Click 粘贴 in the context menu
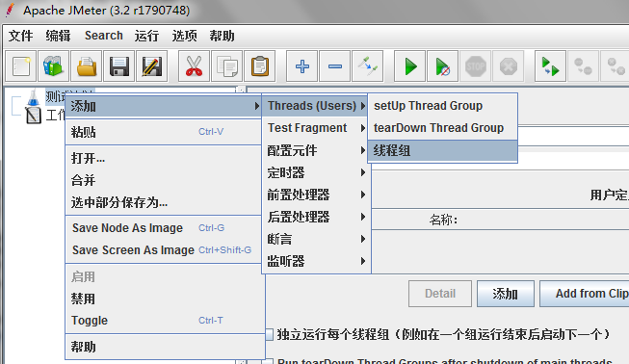The width and height of the screenshot is (629, 364). (x=163, y=132)
